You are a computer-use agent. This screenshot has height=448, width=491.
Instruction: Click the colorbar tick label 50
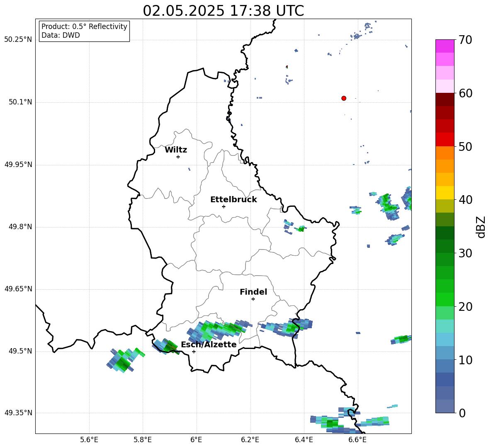click(x=465, y=147)
